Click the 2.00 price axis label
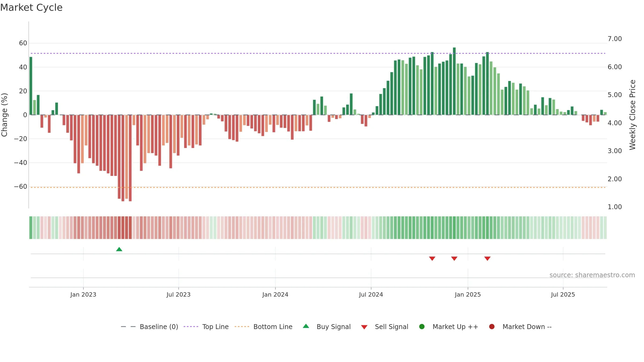The width and height of the screenshot is (644, 362). 615,179
